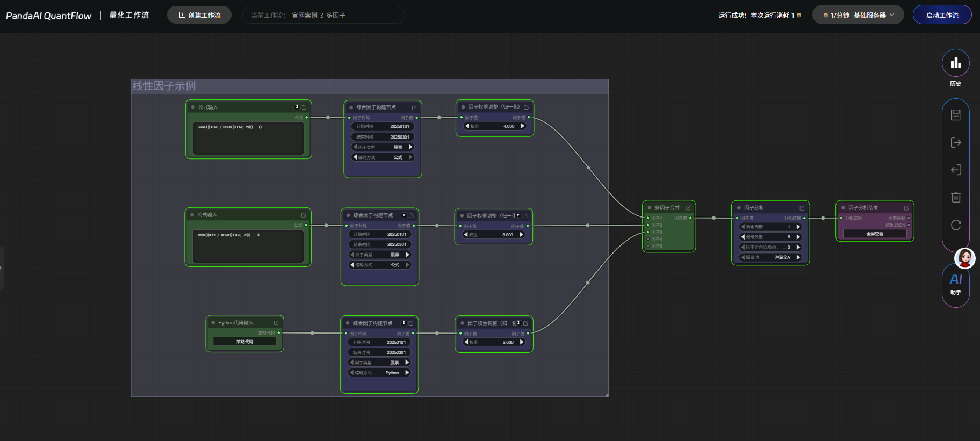Screen dimensions: 980x441
Task: Click edit icon on 因子分析结果 node
Action: pos(906,208)
